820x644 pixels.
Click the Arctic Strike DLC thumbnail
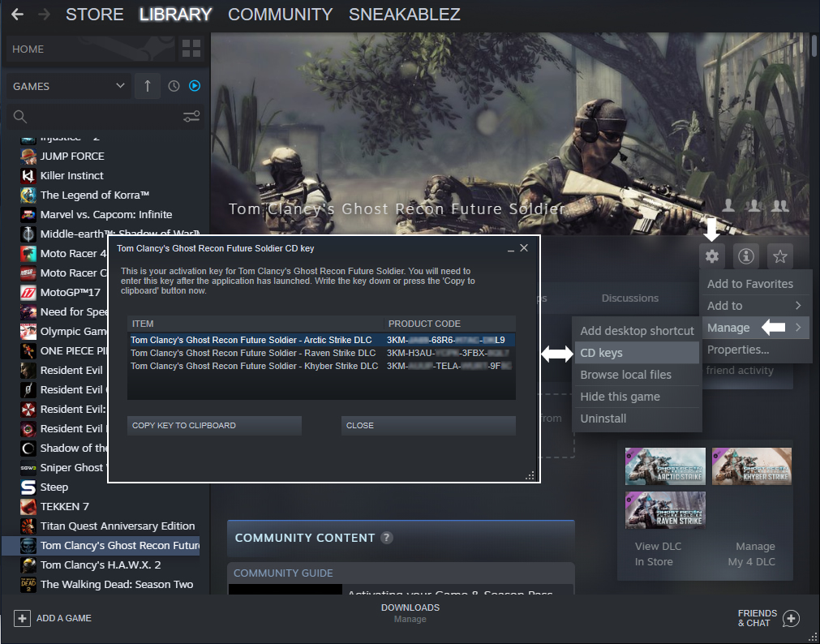[665, 466]
